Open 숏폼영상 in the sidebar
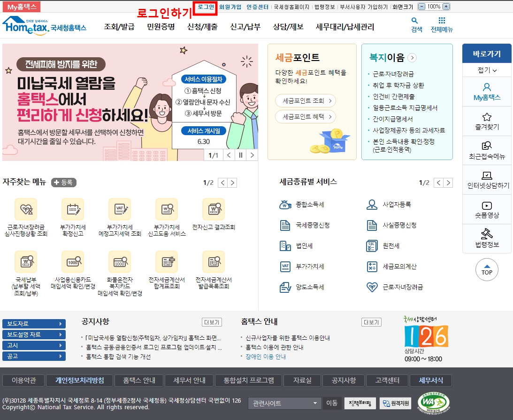Screen dimensions: 513x420 (x=487, y=210)
